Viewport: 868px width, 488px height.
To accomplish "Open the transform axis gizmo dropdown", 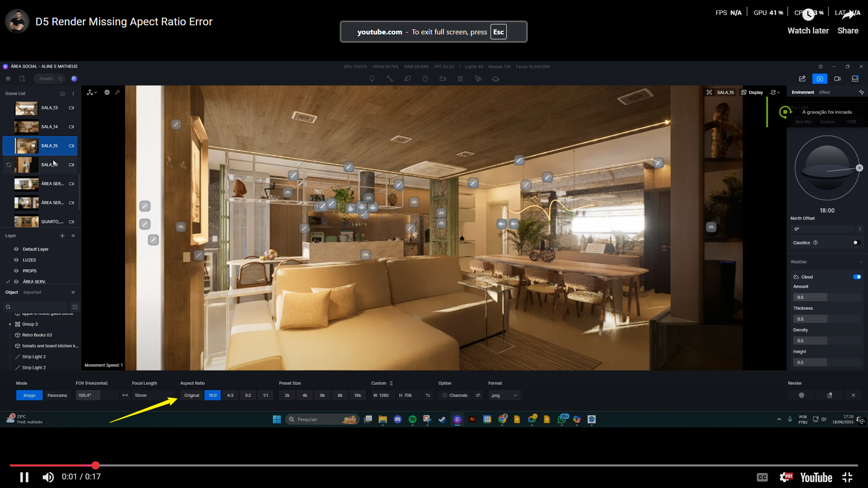I will click(x=92, y=92).
